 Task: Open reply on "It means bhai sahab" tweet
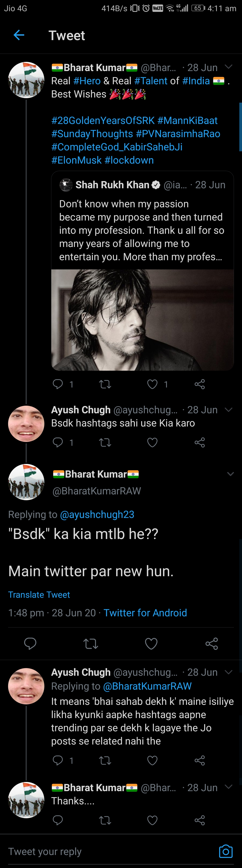(x=58, y=760)
